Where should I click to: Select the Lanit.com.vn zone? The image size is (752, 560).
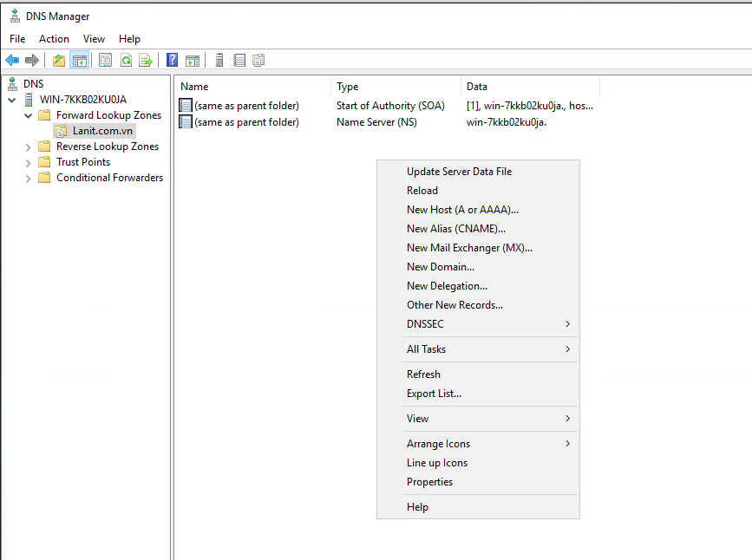click(x=102, y=131)
